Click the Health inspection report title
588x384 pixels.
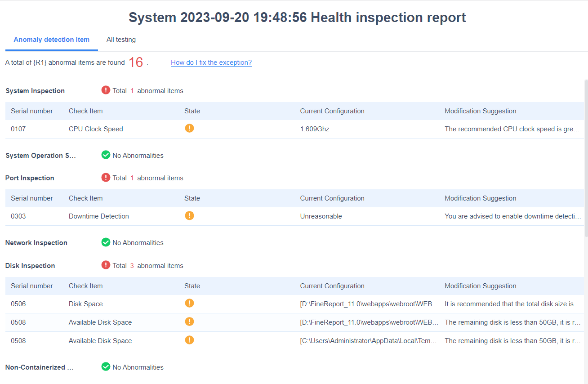click(297, 18)
